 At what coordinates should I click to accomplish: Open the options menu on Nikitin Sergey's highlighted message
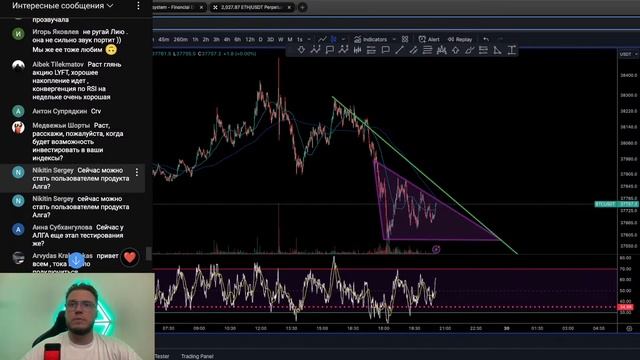137,172
